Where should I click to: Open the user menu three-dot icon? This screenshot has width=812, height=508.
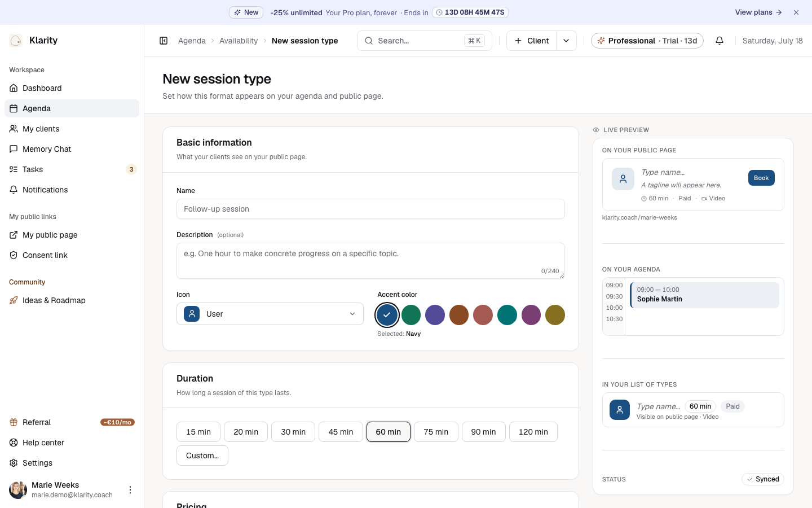pos(130,490)
